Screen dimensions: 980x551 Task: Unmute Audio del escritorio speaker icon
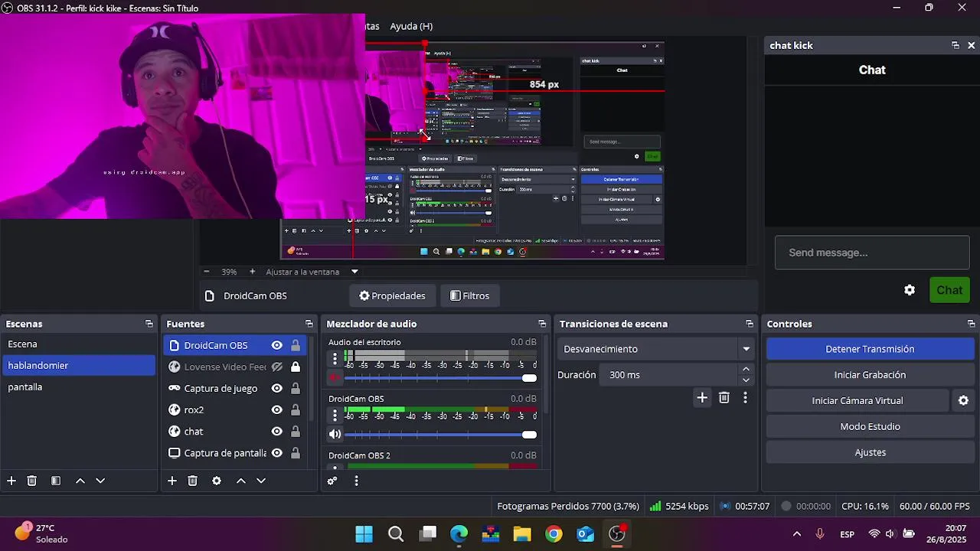click(x=335, y=378)
